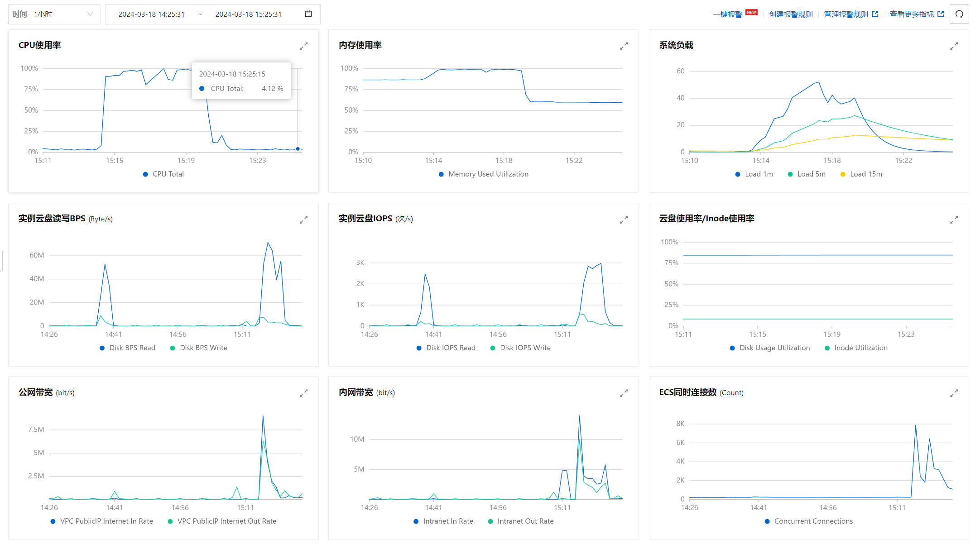
Task: Expand the 内存使用率 chart to fullscreen
Action: [624, 46]
